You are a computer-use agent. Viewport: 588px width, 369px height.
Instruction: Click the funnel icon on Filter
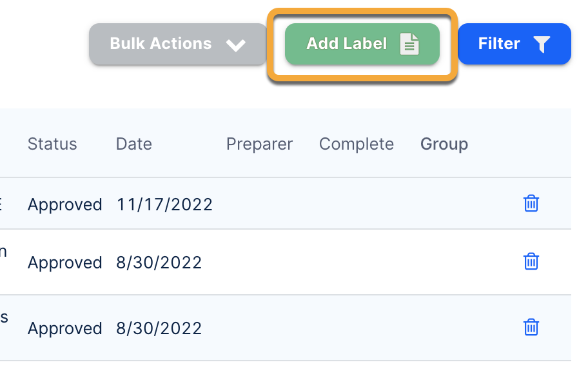point(542,44)
